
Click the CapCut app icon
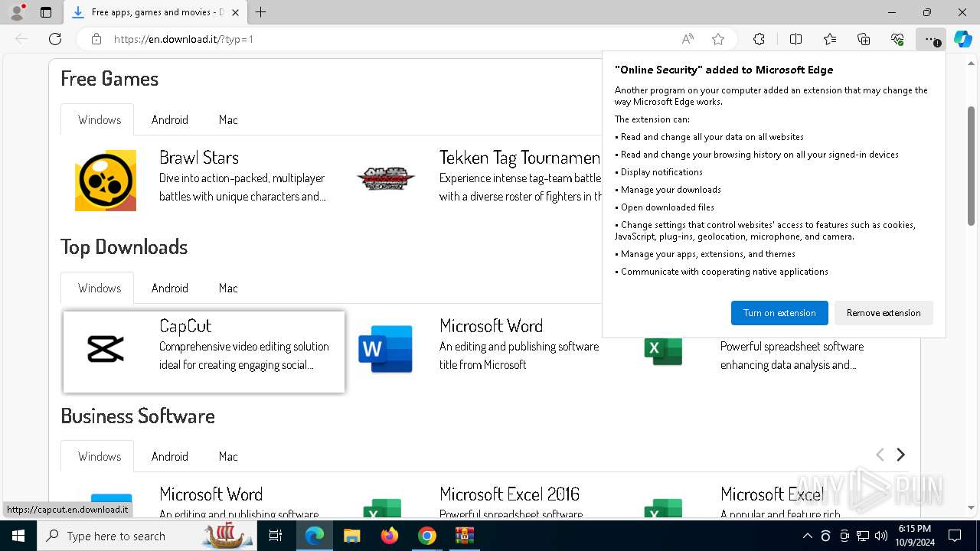106,349
